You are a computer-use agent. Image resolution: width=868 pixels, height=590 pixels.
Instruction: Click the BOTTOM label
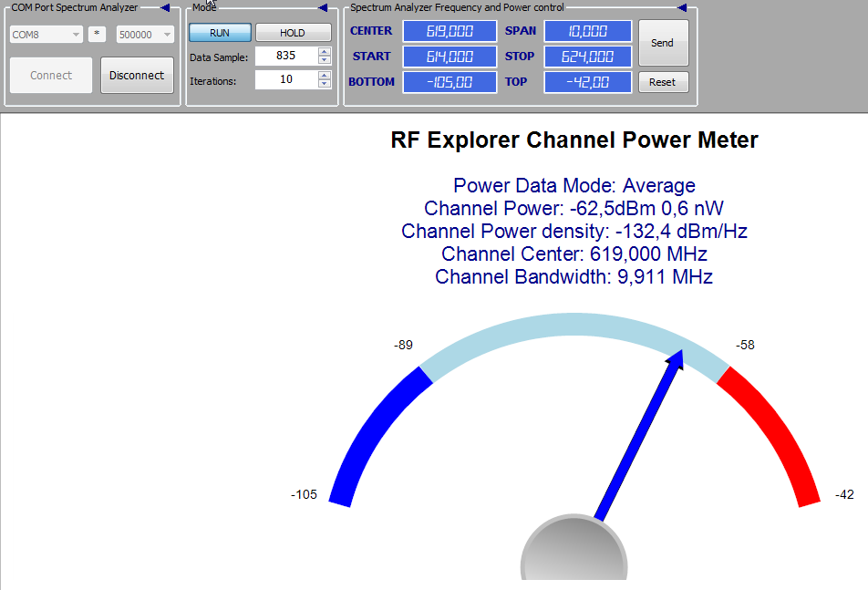coord(371,82)
